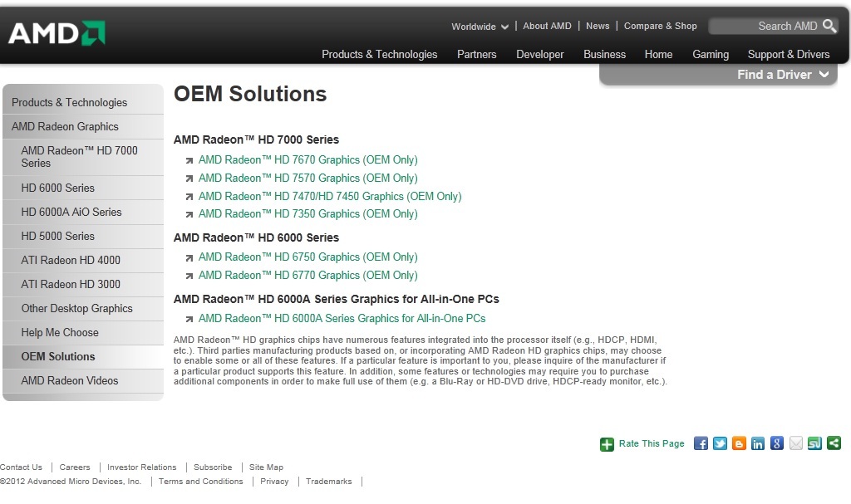Open AMD Radeon HD 7000 Series sidebar item
The width and height of the screenshot is (851, 504).
click(83, 157)
